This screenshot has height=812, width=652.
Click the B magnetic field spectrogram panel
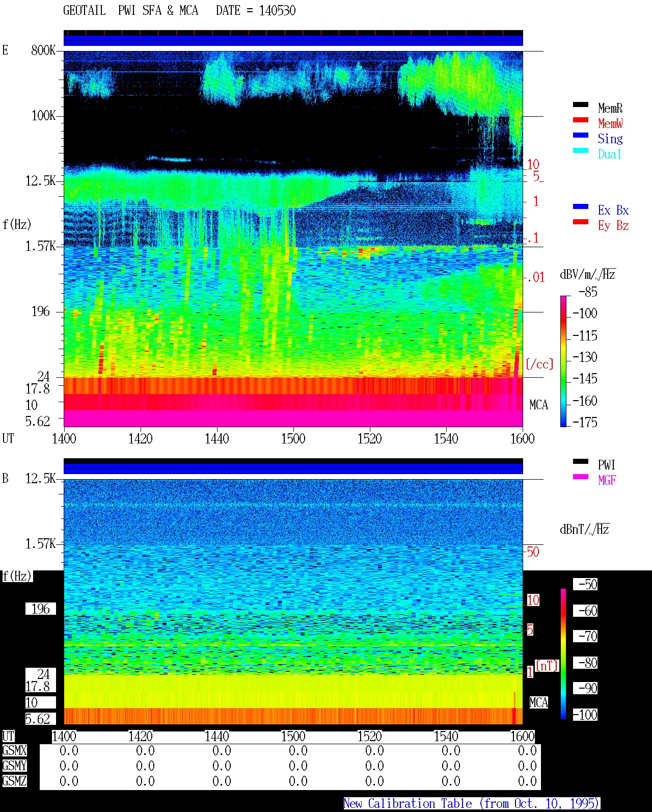293,601
